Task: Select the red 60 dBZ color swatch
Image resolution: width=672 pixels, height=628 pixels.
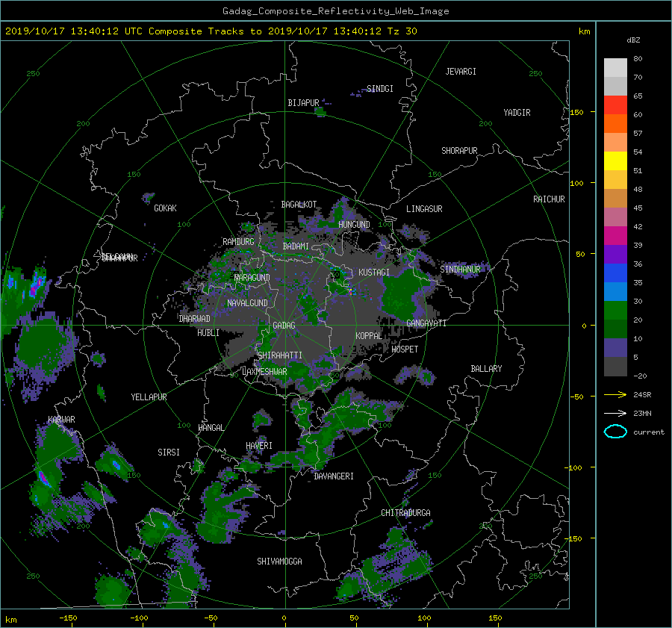Action: (615, 105)
